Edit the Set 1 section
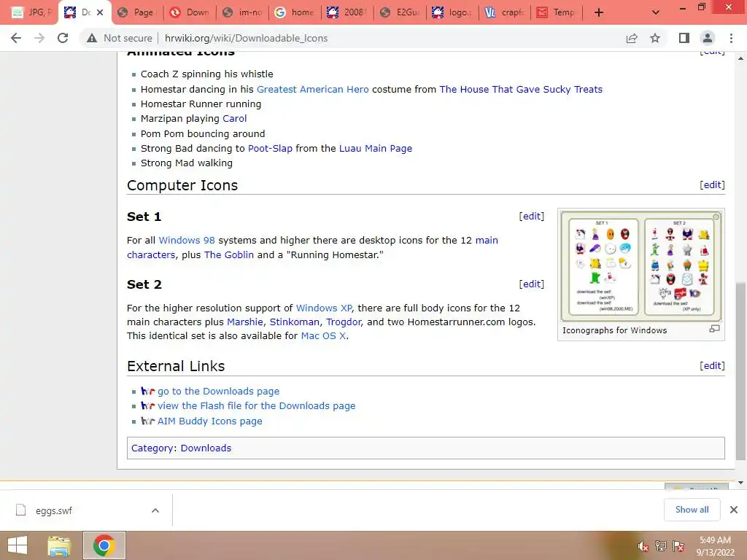Viewport: 747px width, 560px height. [532, 216]
